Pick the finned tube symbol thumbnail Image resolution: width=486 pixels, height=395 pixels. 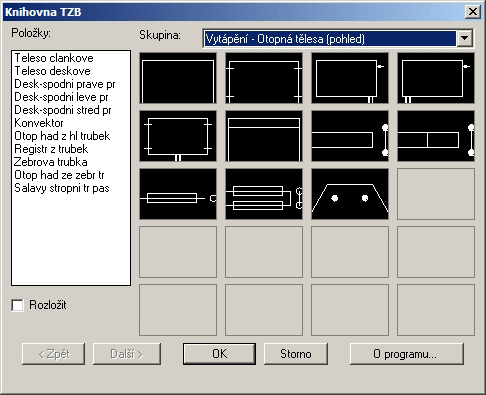click(178, 194)
